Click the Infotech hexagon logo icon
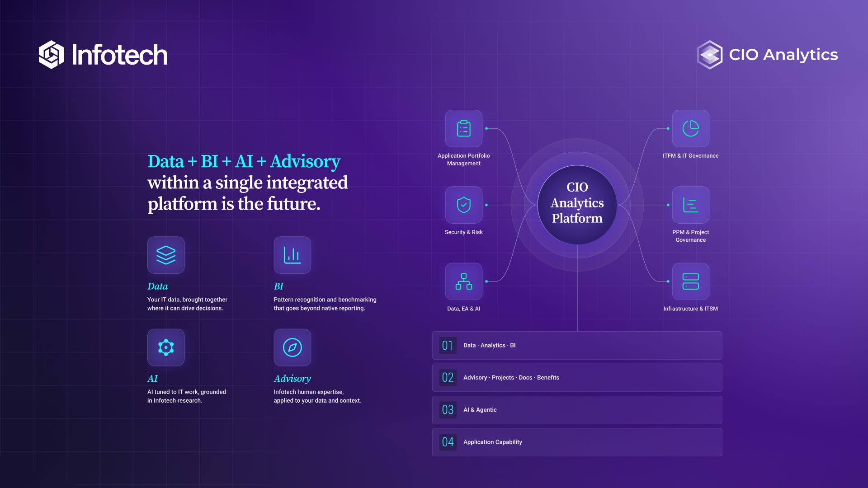The image size is (868, 488). pos(52,55)
